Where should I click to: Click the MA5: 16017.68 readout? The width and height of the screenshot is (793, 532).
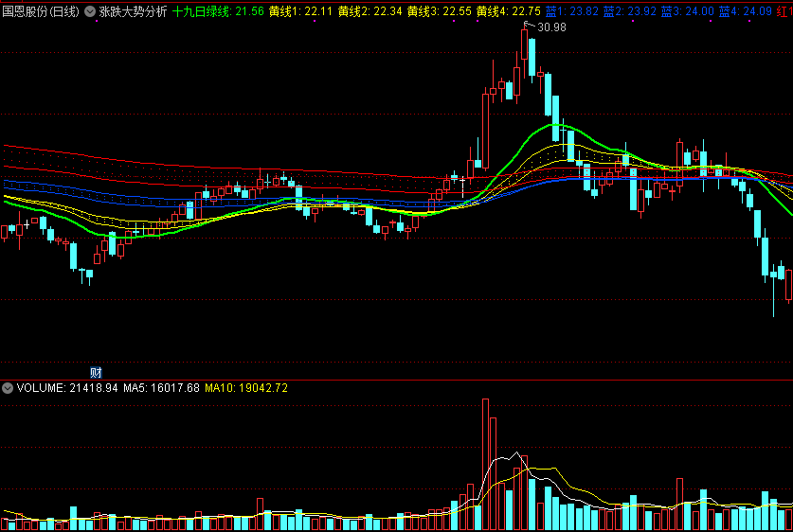coord(161,388)
